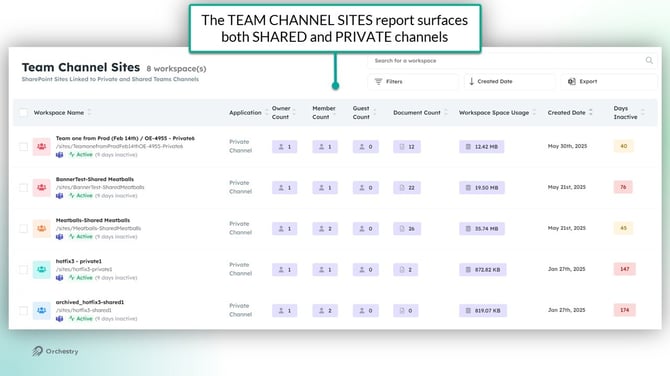Viewport: 670px width, 376px height.
Task: Open Team one from Prod workspace avatar
Action: 41,147
